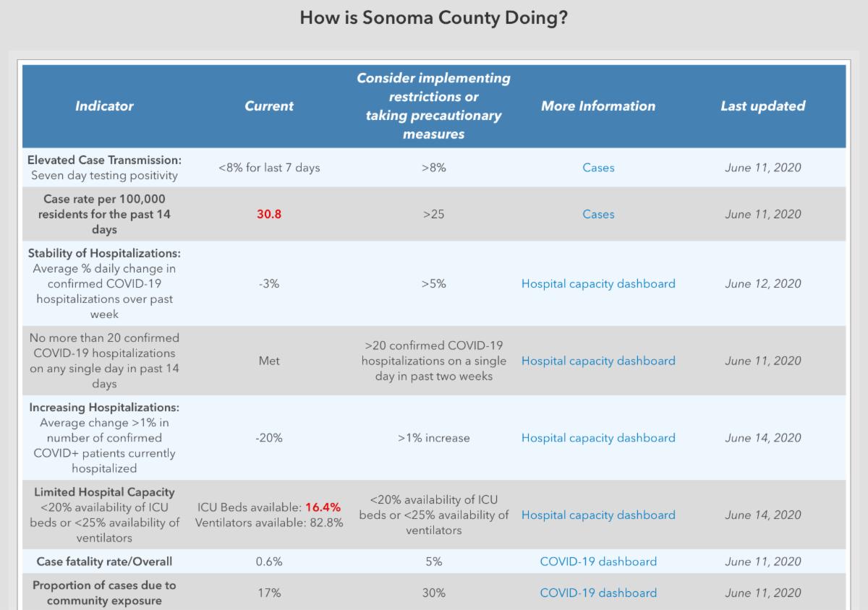Open Hospital capacity dashboard for Stability of Hospitalizations

598,284
